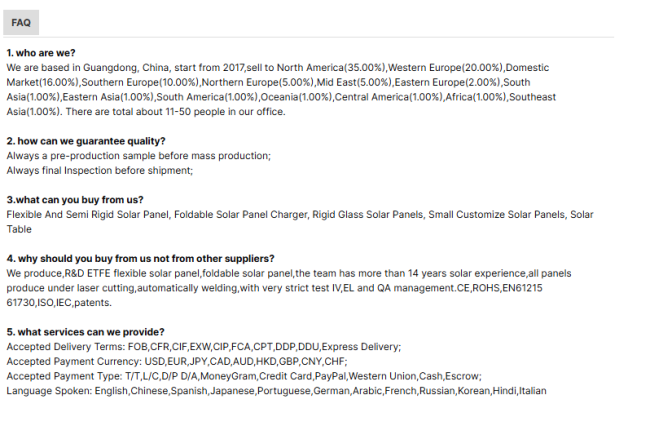
Task: Click the FAQ tab
Action: point(21,21)
